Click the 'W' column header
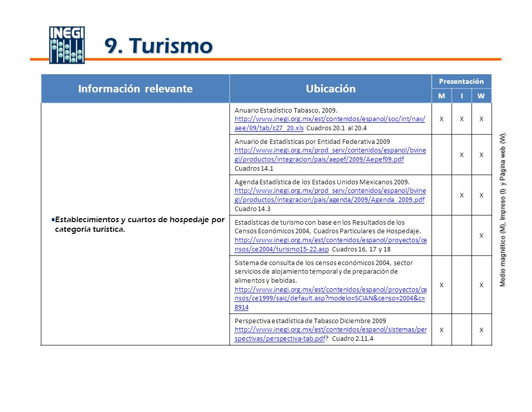 pos(481,96)
